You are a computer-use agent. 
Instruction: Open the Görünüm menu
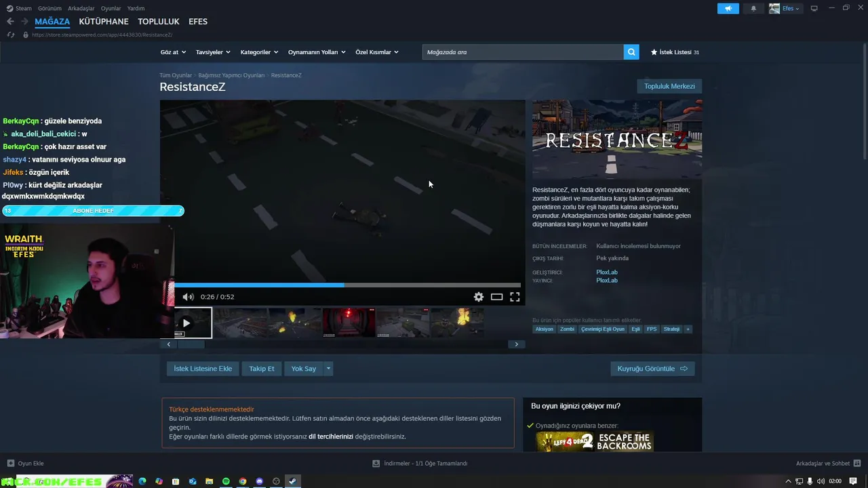50,8
